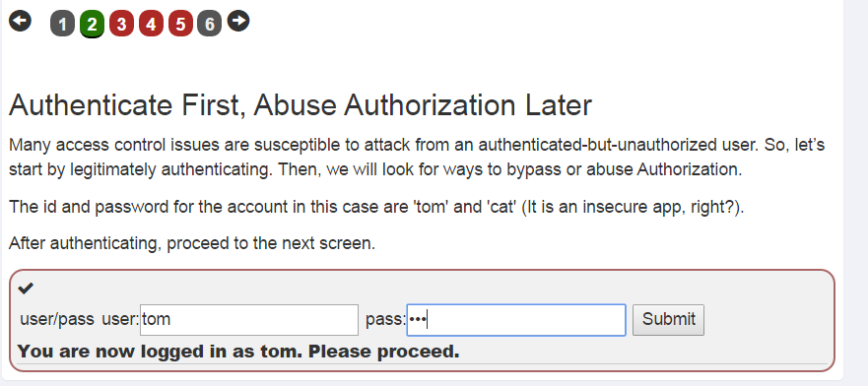Go back with the left arrow icon
Screen dimensions: 868x386
point(20,22)
